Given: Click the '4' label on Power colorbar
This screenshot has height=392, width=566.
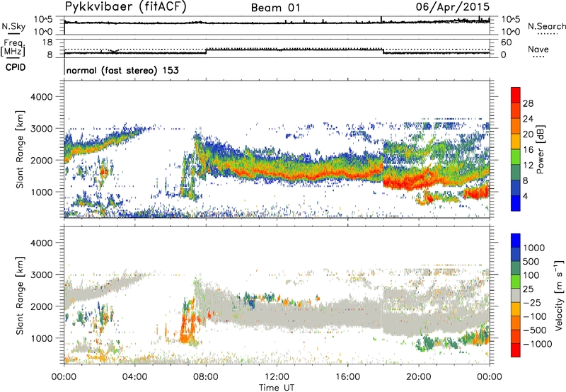Looking at the screenshot, I should point(525,196).
